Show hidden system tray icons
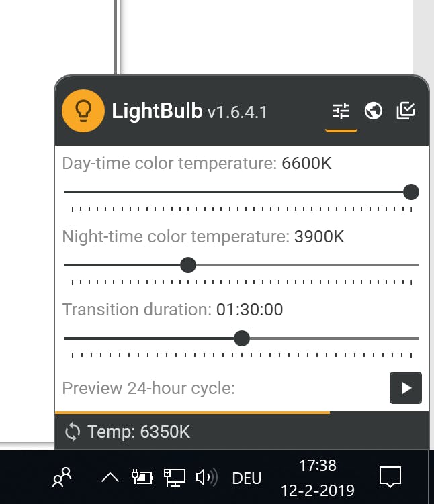The height and width of the screenshot is (504, 434). [110, 478]
